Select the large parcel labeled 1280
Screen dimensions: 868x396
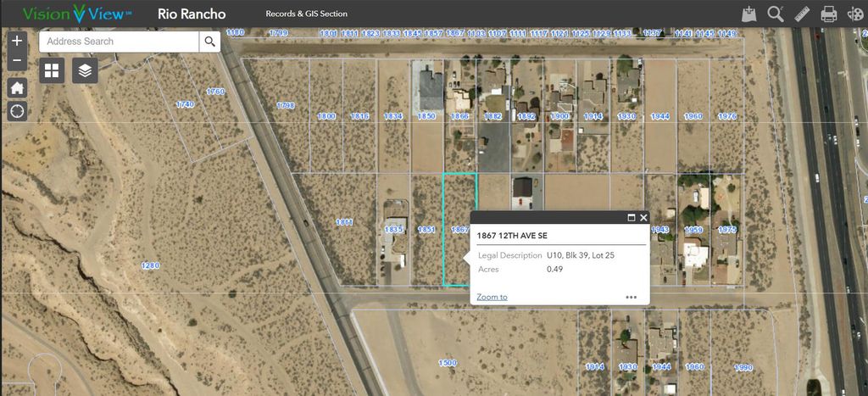[x=150, y=265]
